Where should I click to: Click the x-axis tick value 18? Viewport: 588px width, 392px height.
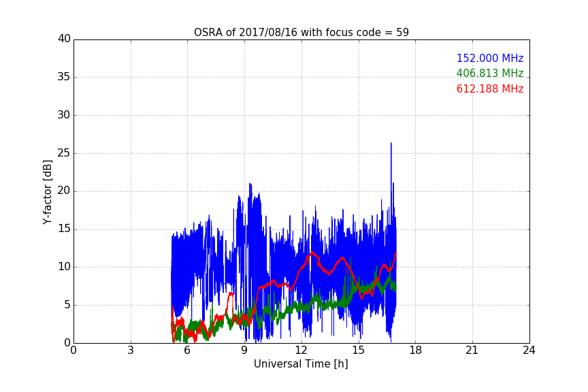416,350
